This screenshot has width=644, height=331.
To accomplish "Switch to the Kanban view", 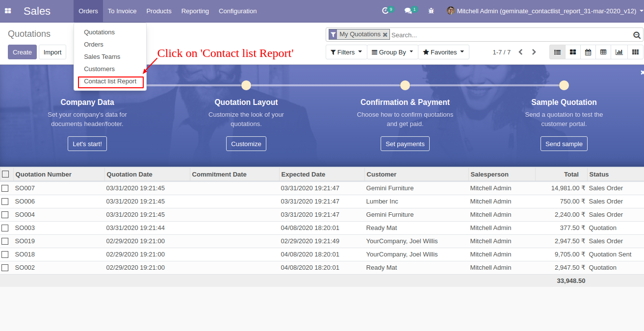I will click(x=572, y=51).
